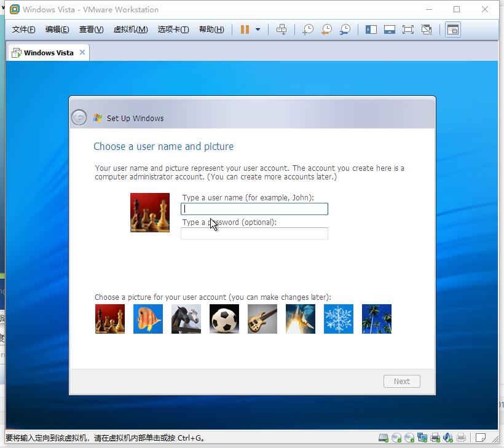Take a snapshot of this virtual machine

[308, 29]
